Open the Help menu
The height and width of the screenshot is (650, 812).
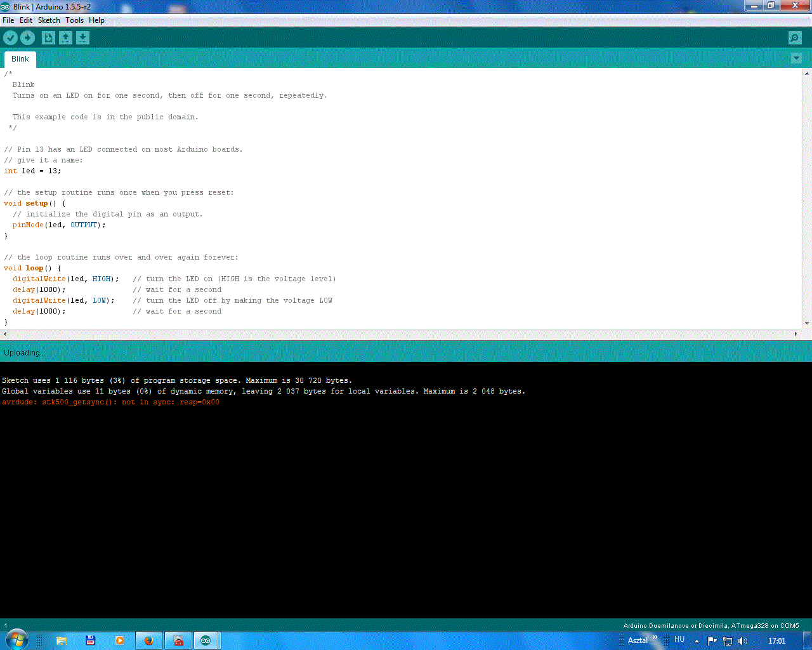tap(96, 20)
